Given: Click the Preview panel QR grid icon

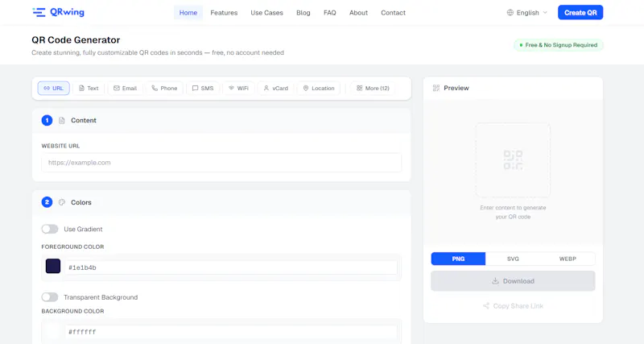Looking at the screenshot, I should [x=436, y=88].
